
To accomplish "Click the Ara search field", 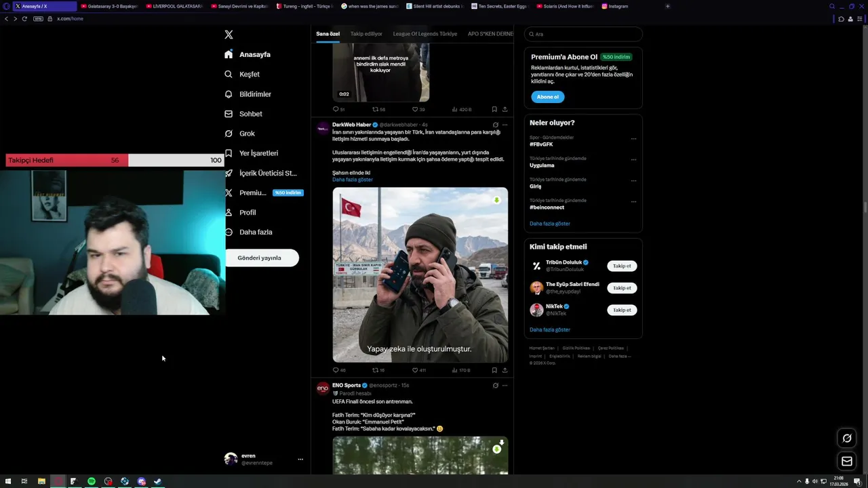I will coord(583,34).
